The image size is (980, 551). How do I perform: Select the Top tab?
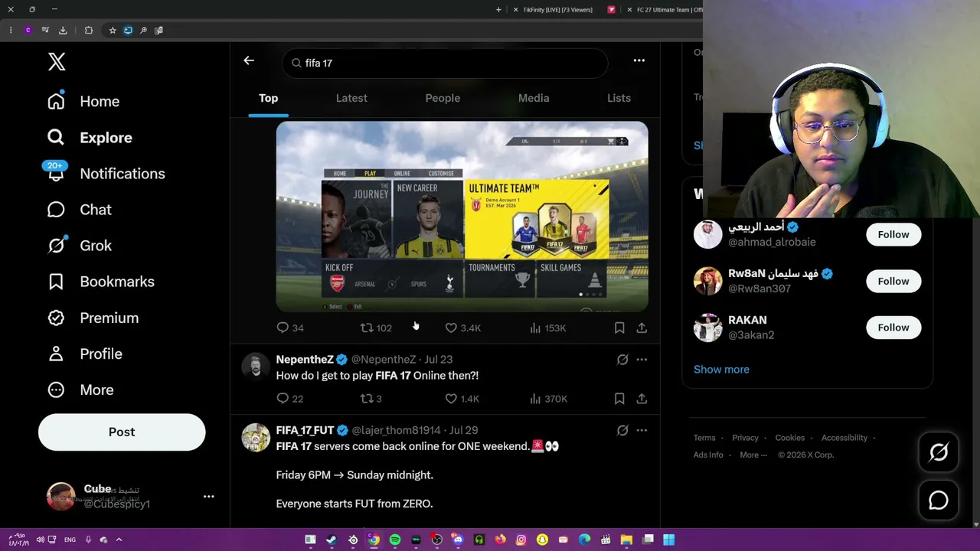[x=268, y=98]
